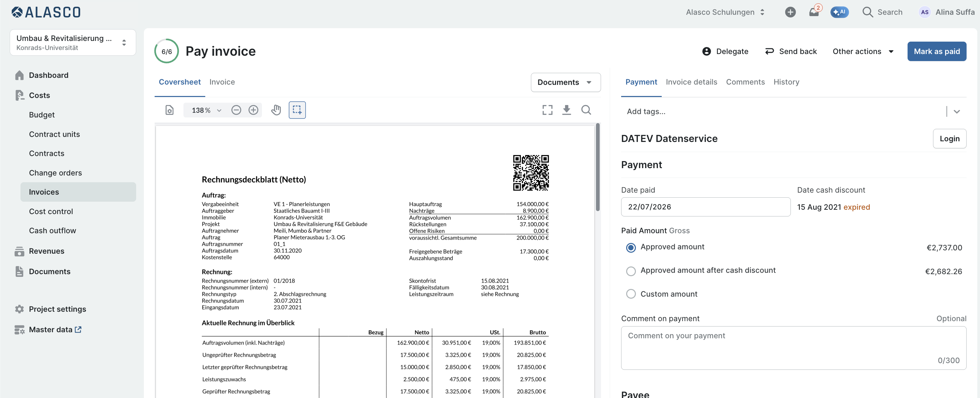Go to Contracts in the sidebar
The image size is (980, 398).
47,153
